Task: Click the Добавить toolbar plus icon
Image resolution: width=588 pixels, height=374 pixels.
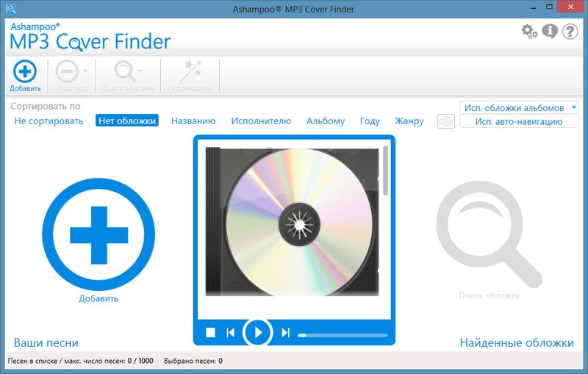Action: [x=25, y=72]
